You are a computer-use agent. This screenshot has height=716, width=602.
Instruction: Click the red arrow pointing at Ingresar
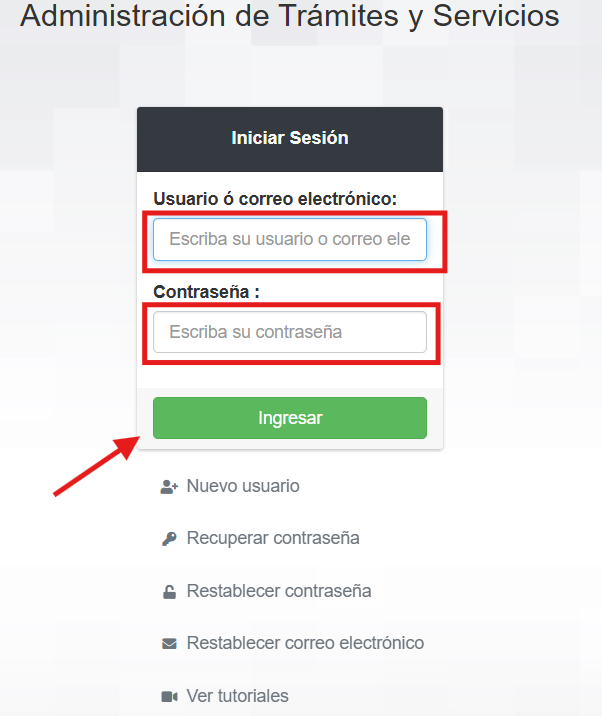click(95, 466)
